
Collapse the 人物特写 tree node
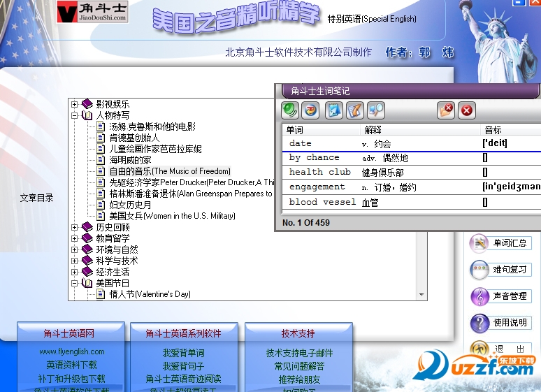74,115
